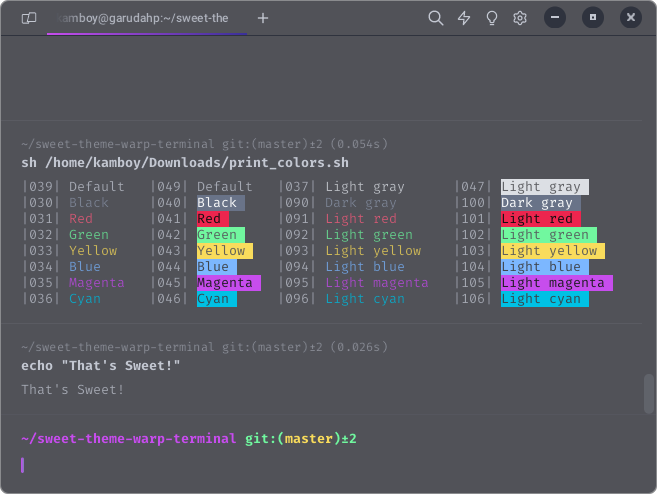Click the 104 Light blue background swatch
The image size is (657, 494).
[x=545, y=267]
